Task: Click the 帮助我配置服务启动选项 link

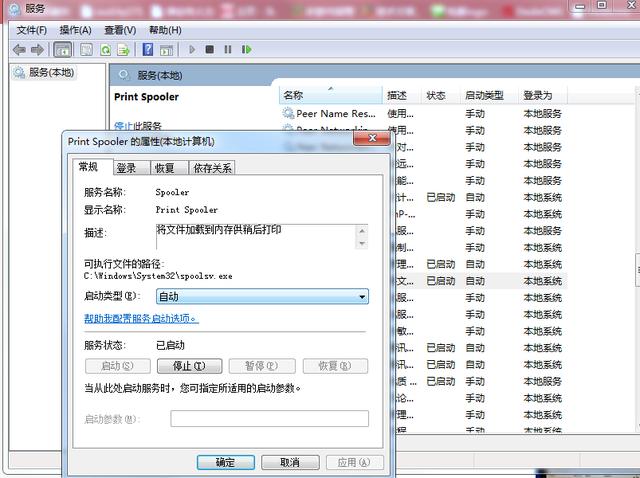Action: click(141, 318)
